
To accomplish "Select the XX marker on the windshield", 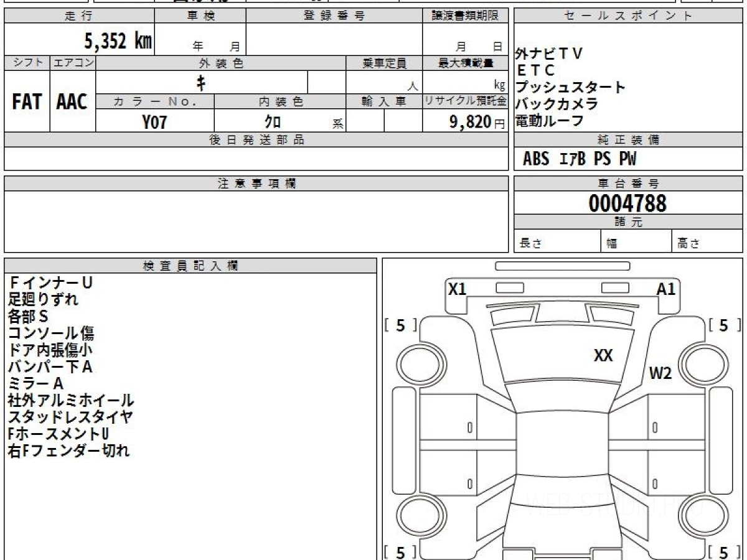I will [x=603, y=355].
